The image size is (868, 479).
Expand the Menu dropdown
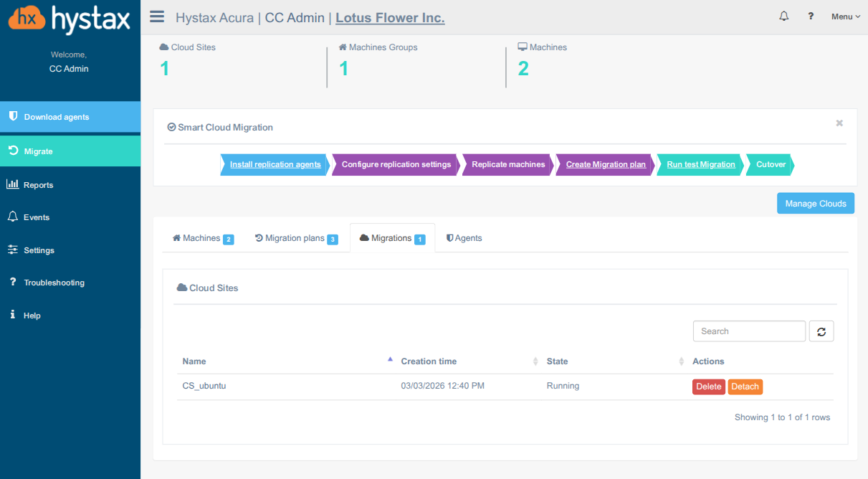846,16
